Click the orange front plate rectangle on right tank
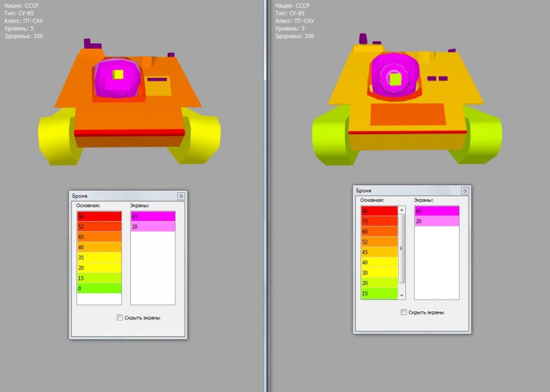Image resolution: width=550 pixels, height=392 pixels. tap(408, 114)
